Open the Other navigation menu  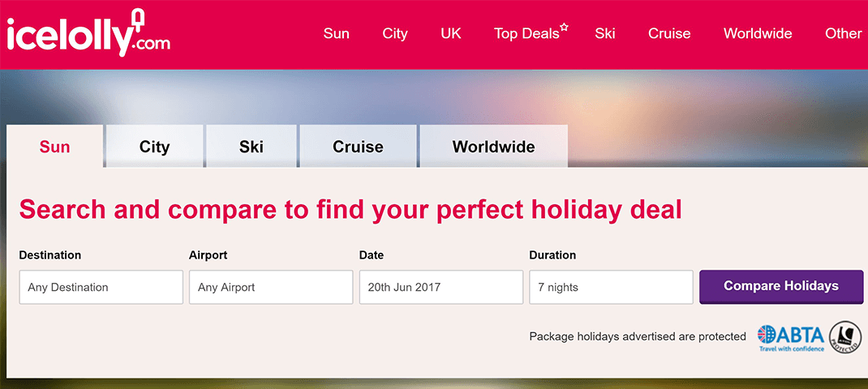(843, 34)
